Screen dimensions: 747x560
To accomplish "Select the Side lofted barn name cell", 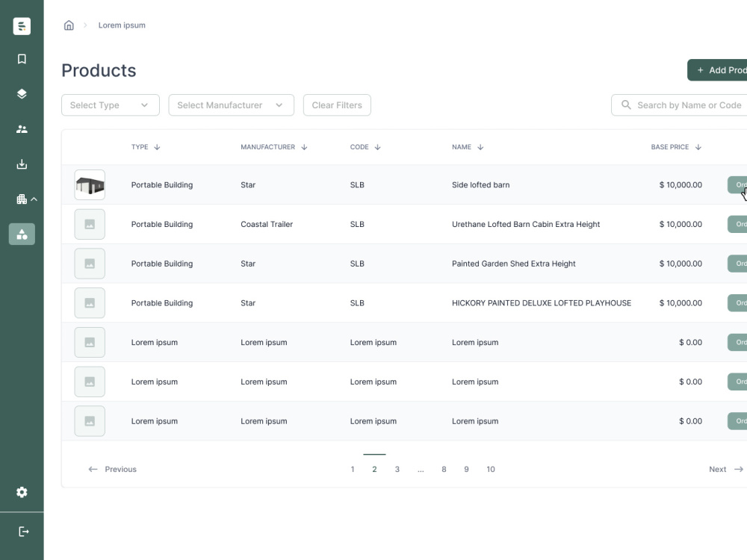I will [480, 184].
